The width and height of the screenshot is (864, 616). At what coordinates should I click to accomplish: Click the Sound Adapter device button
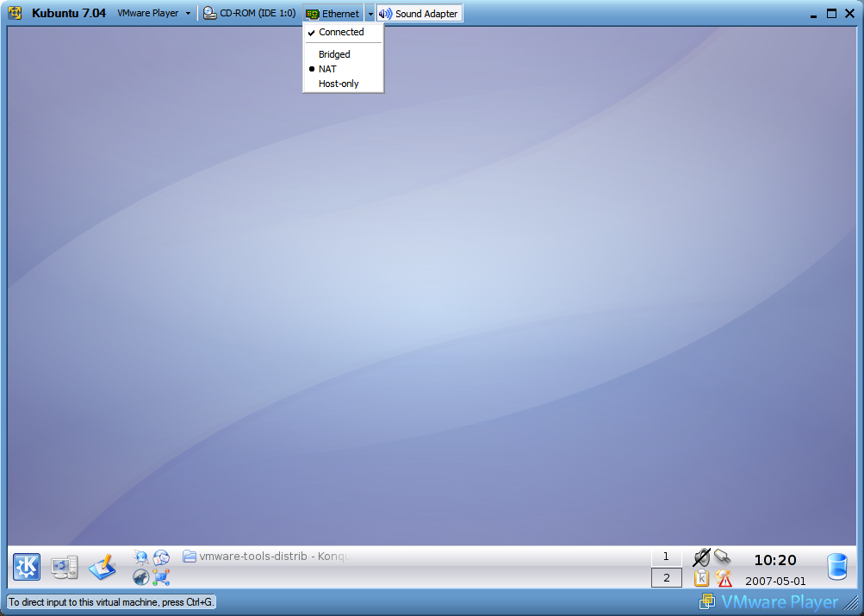[420, 13]
